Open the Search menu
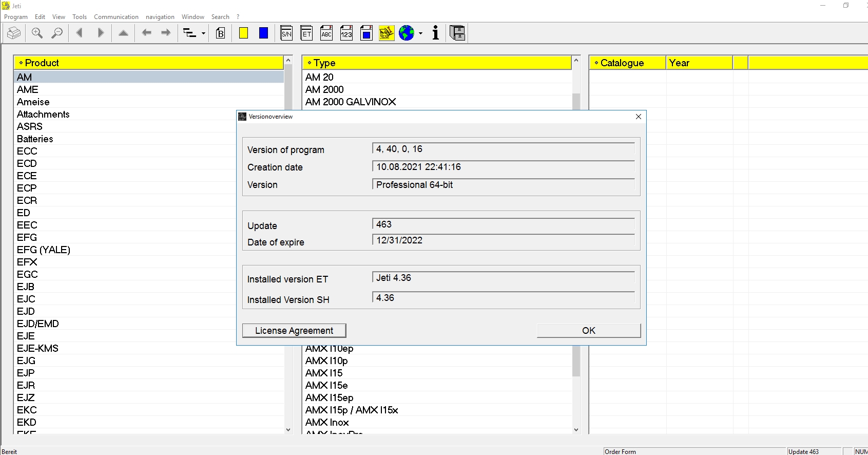Screen dimensions: 868x455 (220, 17)
